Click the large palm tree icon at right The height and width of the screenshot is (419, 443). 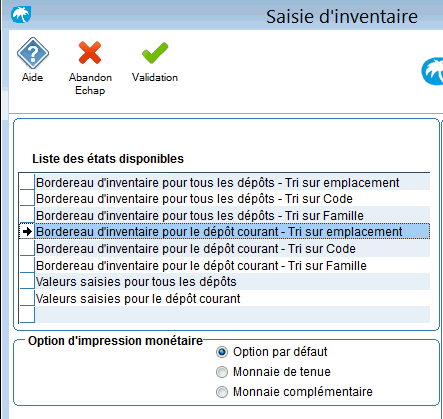pos(432,71)
